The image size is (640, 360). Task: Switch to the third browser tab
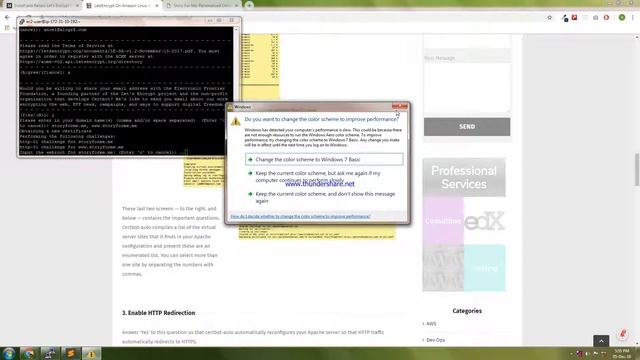coord(201,6)
